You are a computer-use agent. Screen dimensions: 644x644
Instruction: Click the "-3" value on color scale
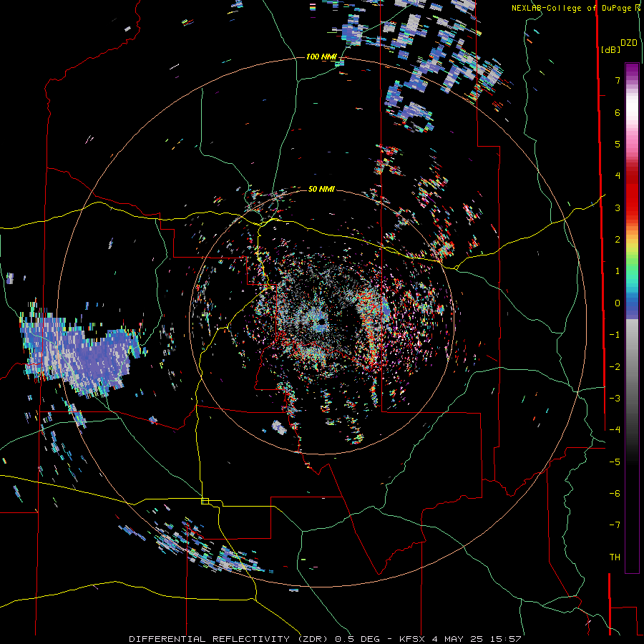pos(615,399)
